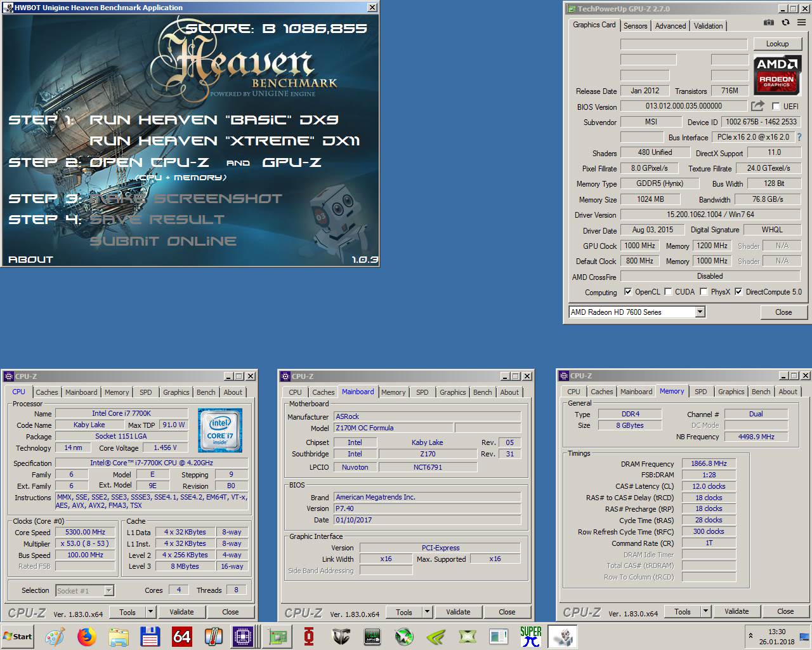Click the thermometer taskbar icon
The height and width of the screenshot is (650, 812).
point(213,636)
